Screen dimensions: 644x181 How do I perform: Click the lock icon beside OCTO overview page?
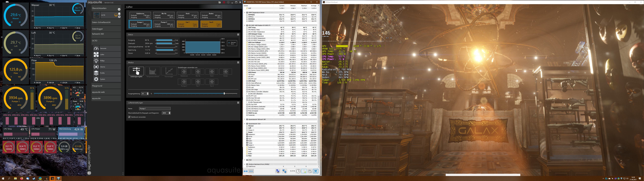(x=119, y=13)
